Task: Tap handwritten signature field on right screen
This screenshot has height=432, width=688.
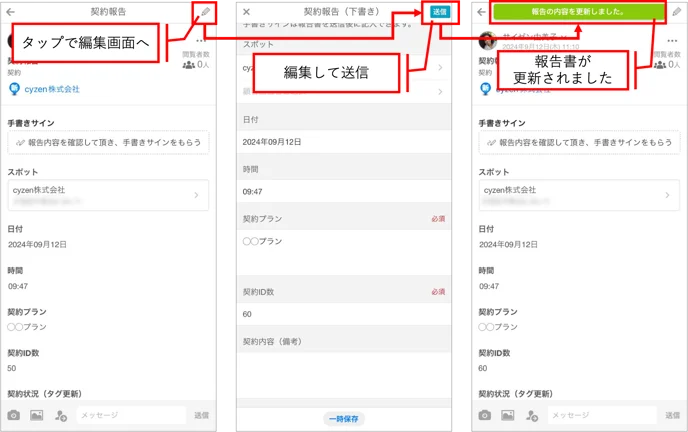Action: tap(580, 143)
